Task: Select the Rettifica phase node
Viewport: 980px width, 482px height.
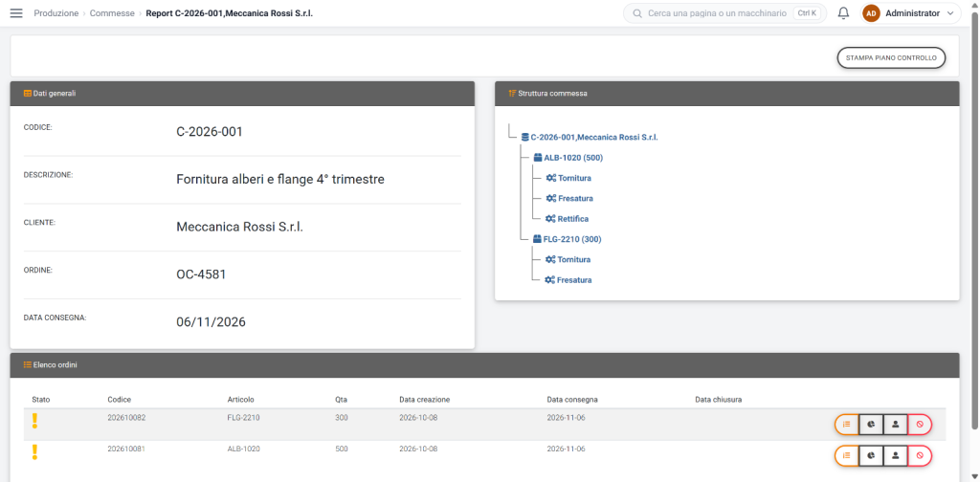Action: click(567, 218)
